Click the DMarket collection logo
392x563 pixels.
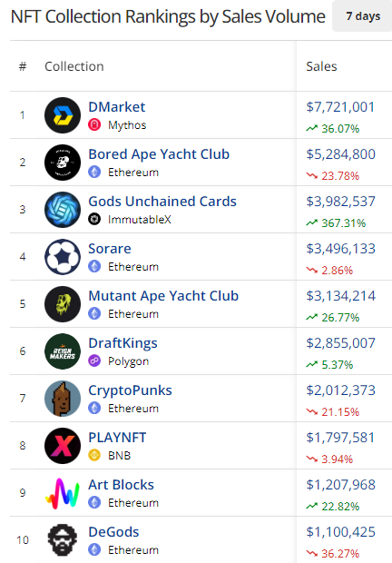coord(63,115)
